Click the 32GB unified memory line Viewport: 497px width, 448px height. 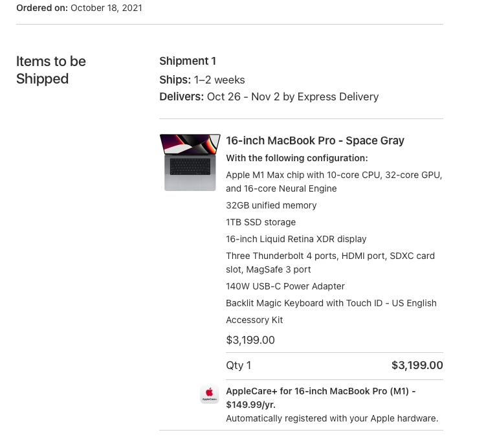(x=271, y=205)
